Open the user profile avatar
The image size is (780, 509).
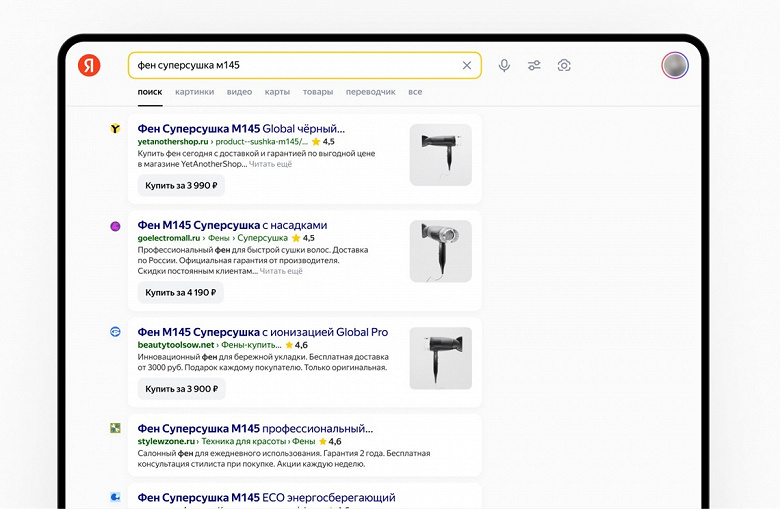pos(675,65)
